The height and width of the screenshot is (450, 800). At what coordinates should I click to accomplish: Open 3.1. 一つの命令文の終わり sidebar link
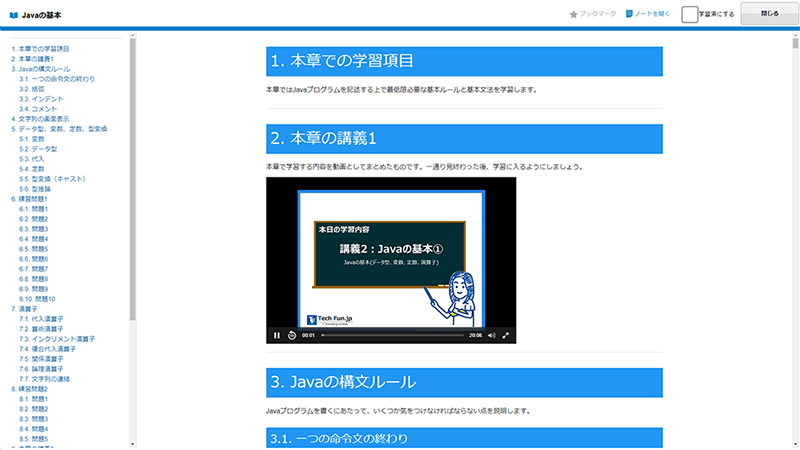pyautogui.click(x=57, y=79)
